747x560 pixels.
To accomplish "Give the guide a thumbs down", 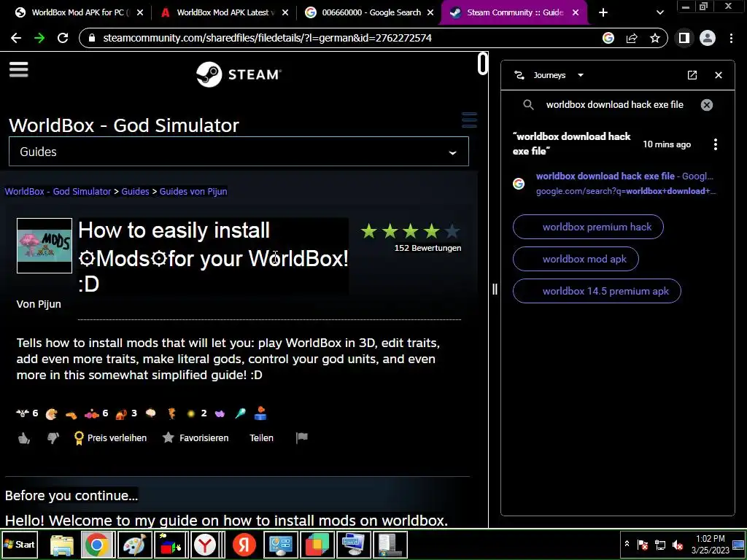I will pos(53,437).
